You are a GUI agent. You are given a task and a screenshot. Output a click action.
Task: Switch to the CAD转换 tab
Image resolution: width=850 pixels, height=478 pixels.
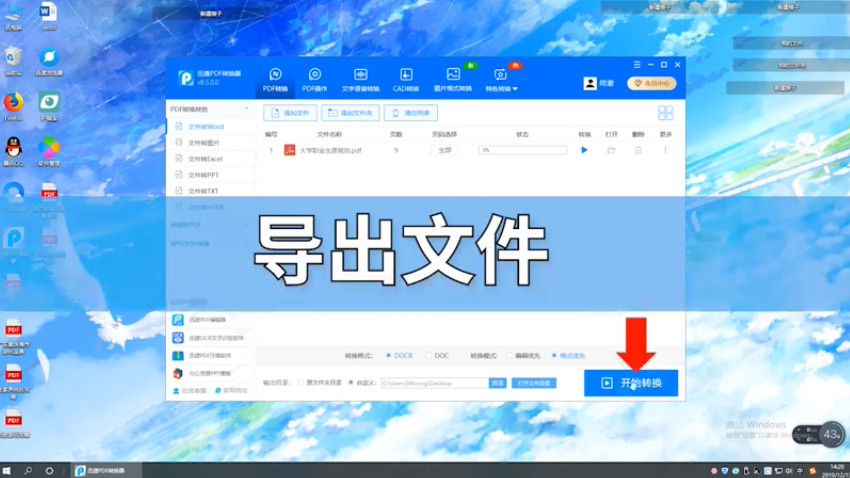pos(405,80)
